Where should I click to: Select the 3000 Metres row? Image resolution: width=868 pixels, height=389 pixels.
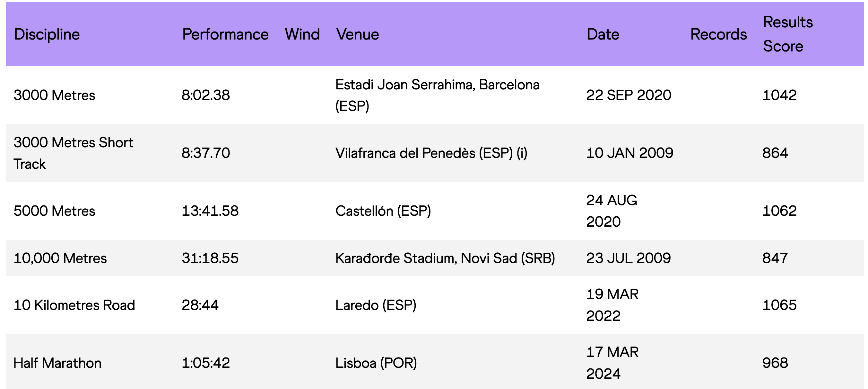coord(435,95)
